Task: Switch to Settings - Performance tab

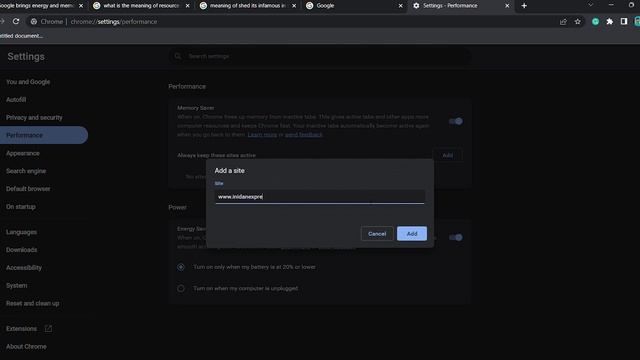Action: click(460, 6)
